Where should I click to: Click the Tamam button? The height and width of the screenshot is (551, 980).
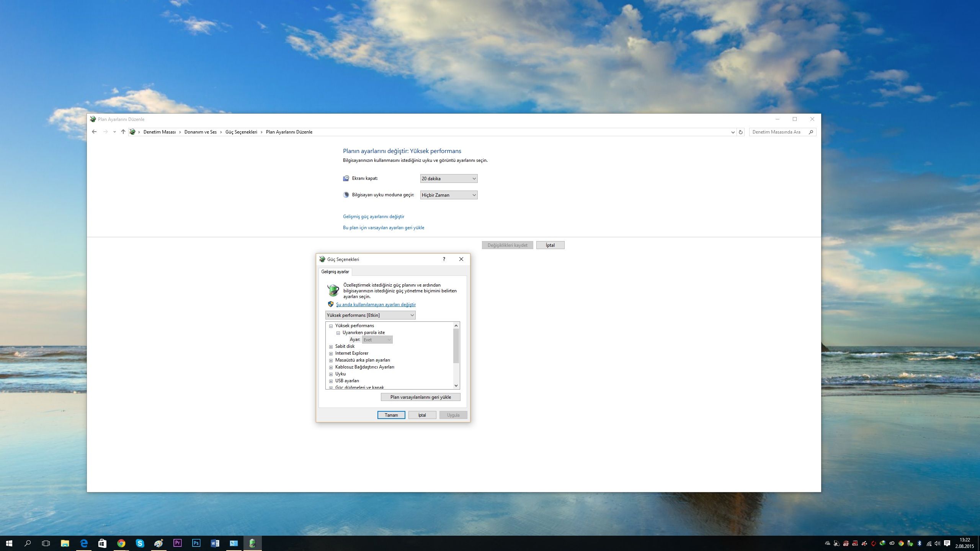[x=391, y=415]
